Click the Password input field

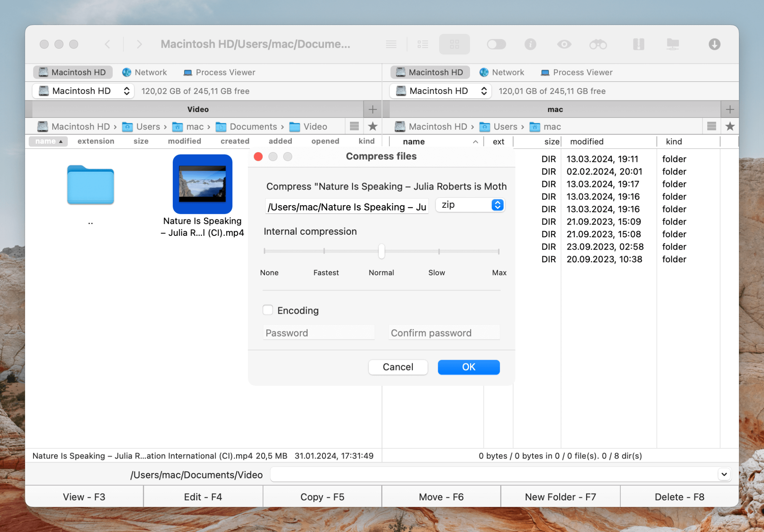point(319,332)
